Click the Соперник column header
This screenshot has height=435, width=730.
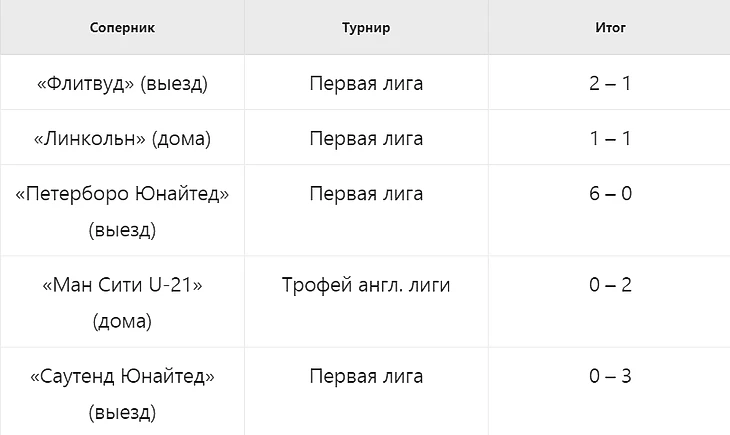point(122,27)
